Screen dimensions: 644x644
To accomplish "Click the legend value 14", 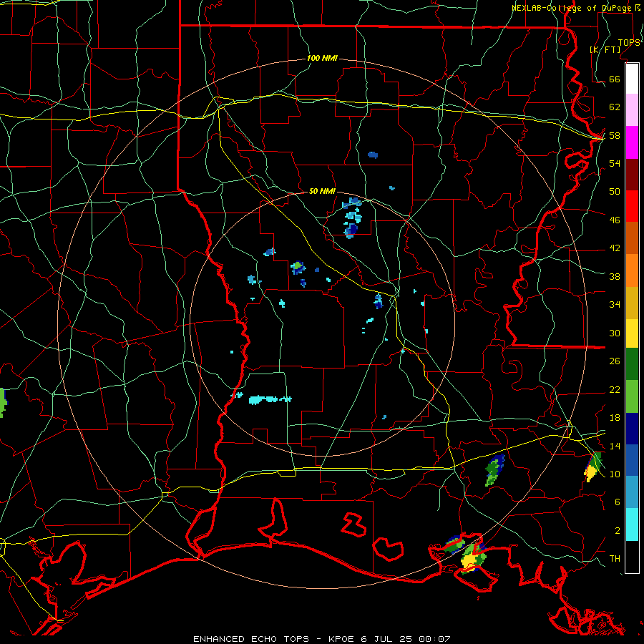I will (615, 446).
